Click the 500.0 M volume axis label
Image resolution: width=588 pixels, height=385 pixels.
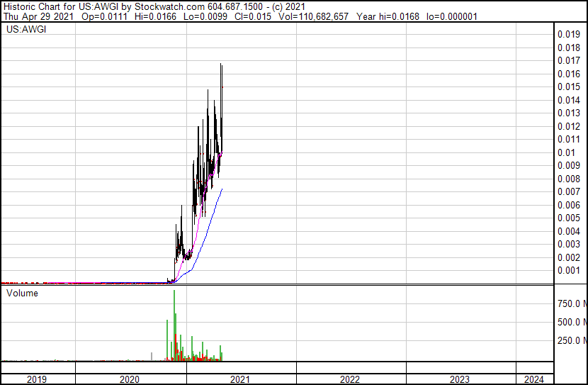[572, 322]
